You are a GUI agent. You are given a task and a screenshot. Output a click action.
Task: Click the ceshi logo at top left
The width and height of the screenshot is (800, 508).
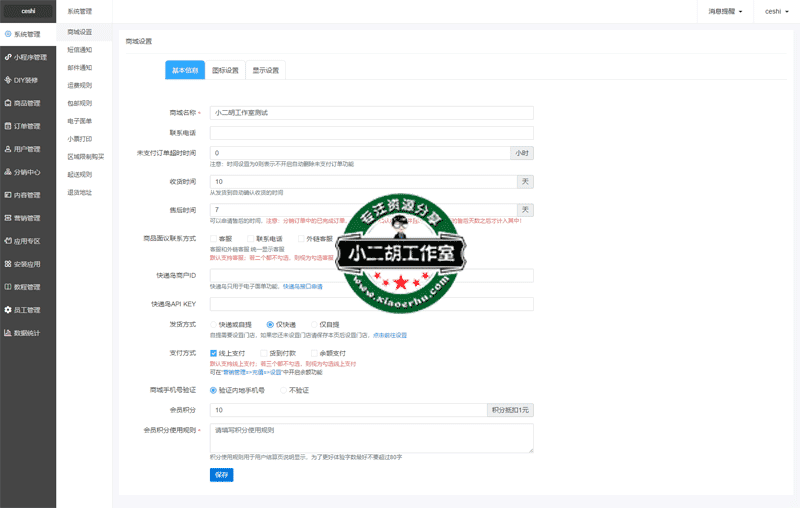point(28,11)
